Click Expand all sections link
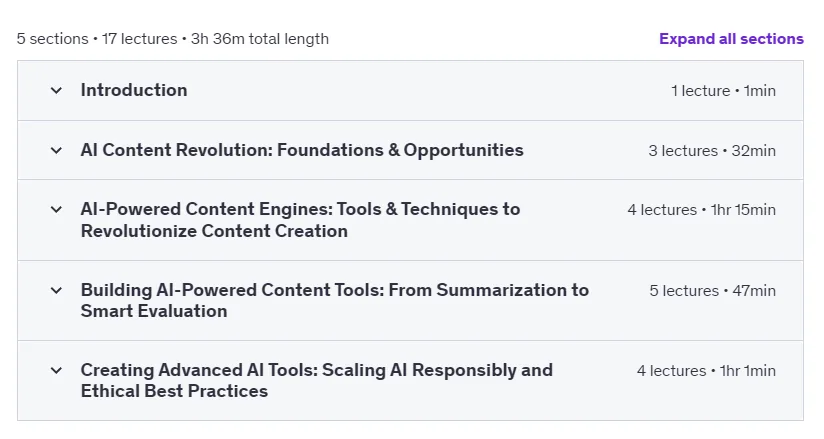The height and width of the screenshot is (439, 824). coord(732,39)
